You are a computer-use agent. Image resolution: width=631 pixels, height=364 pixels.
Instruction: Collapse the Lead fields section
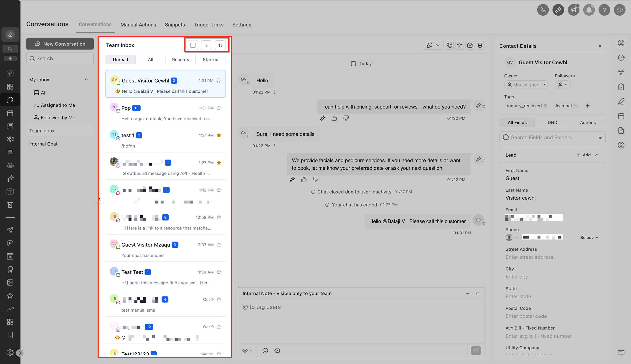(597, 155)
